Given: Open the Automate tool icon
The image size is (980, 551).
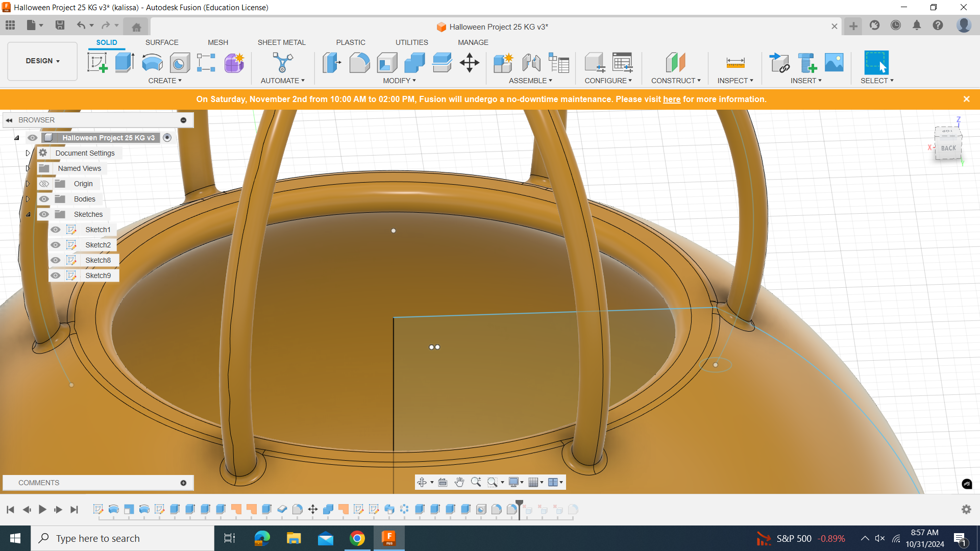Looking at the screenshot, I should [283, 63].
